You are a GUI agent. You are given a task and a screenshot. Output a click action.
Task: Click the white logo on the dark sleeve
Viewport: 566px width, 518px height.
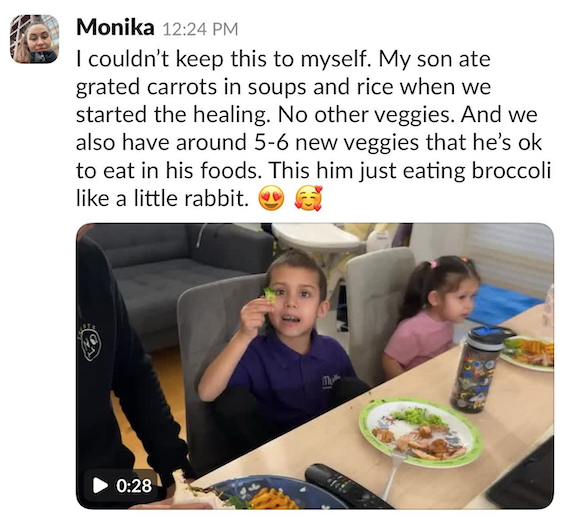89,342
